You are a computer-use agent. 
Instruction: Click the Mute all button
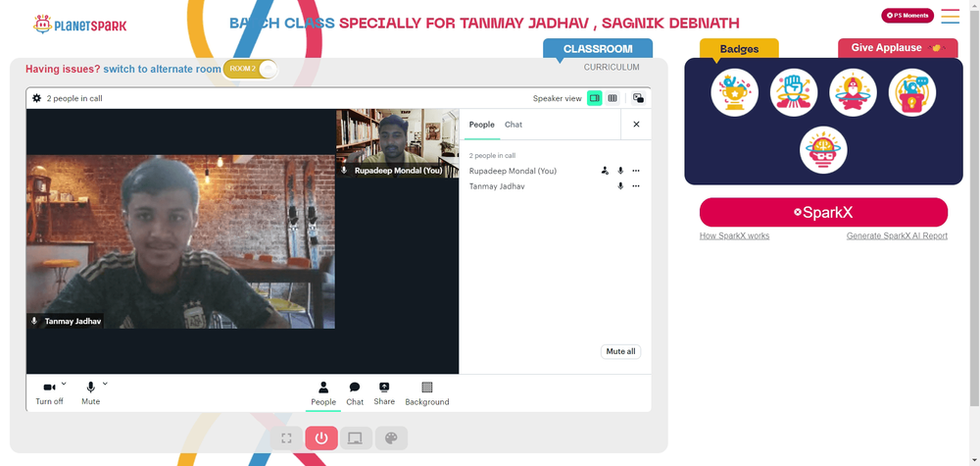[x=620, y=351]
